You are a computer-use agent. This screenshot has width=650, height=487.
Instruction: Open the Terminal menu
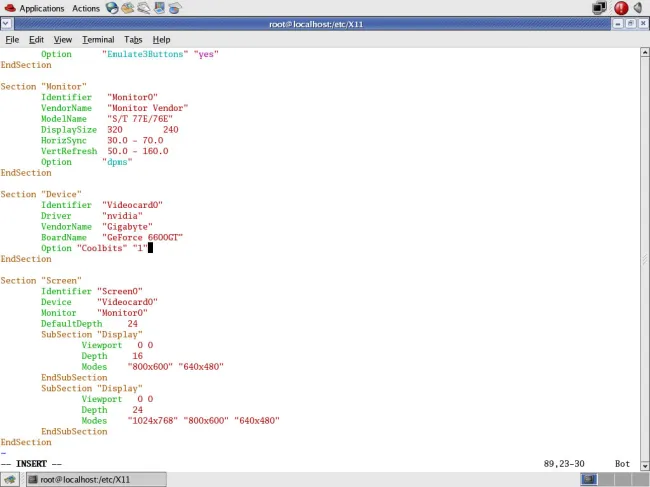(x=98, y=40)
